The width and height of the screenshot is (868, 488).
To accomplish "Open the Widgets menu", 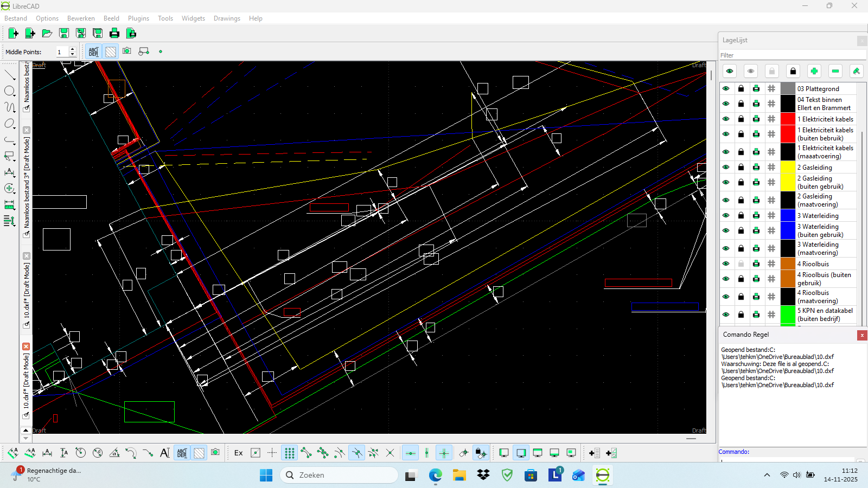I will 193,18.
